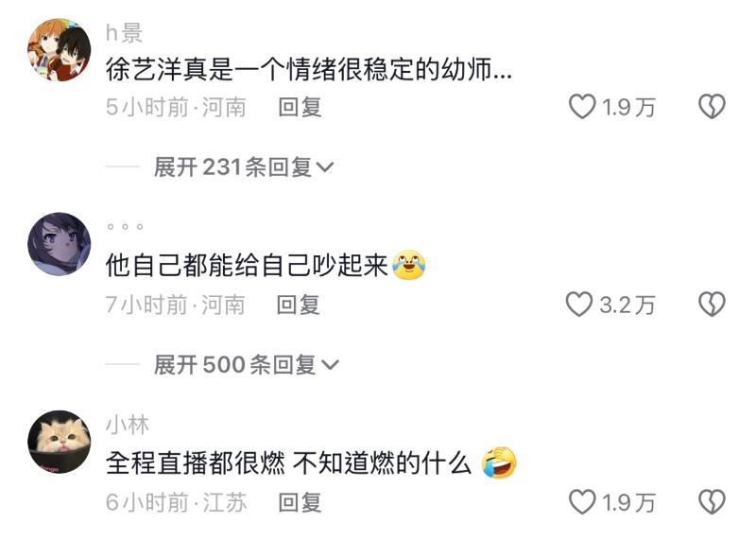The image size is (756, 541).
Task: Open the 。。。 username profile
Action: tap(125, 226)
